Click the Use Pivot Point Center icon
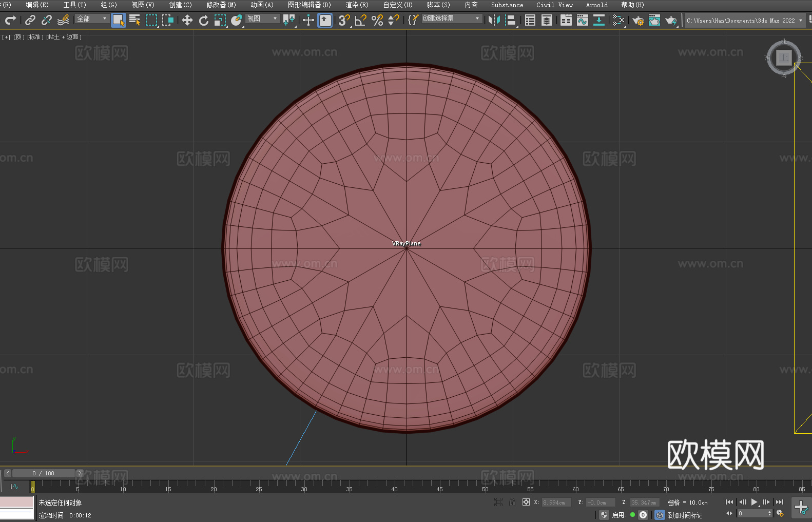Viewport: 812px width, 522px height. tap(289, 20)
